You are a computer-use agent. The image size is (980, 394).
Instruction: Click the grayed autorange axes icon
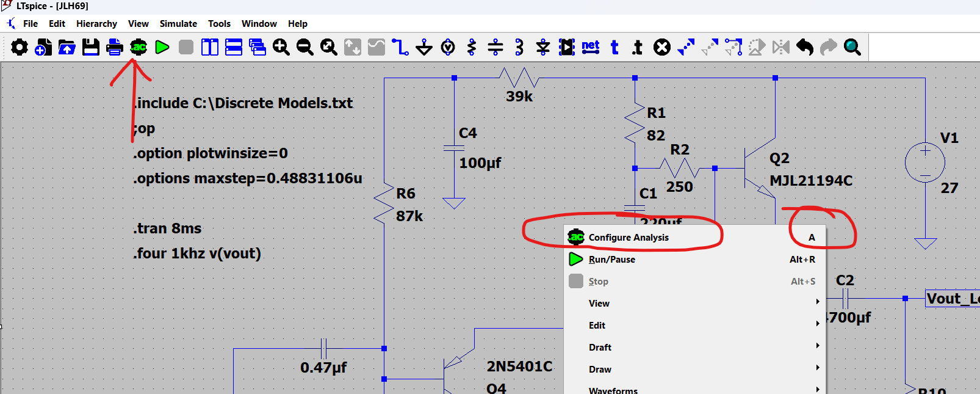(353, 47)
